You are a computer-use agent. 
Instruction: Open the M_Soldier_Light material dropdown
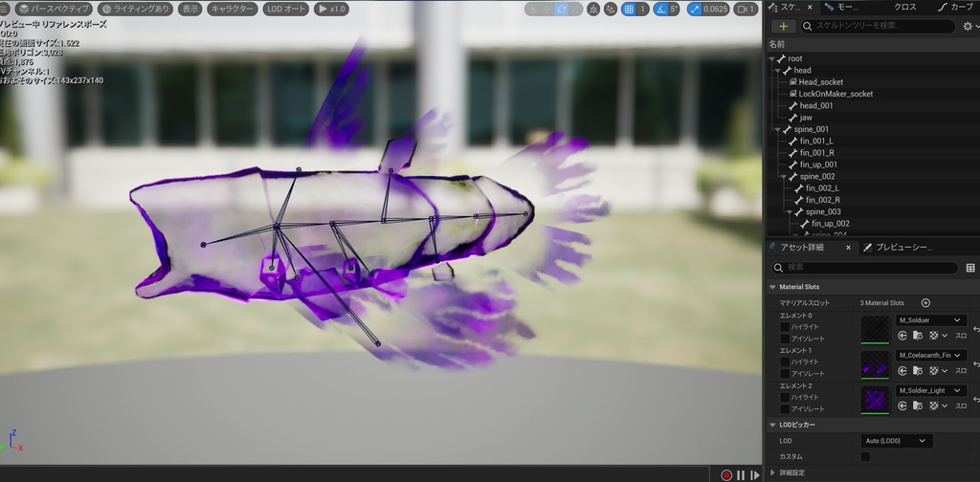(x=931, y=390)
